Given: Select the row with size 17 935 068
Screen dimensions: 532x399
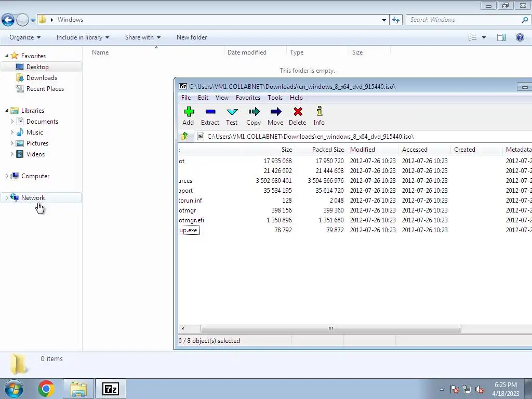Looking at the screenshot, I should click(355, 161).
